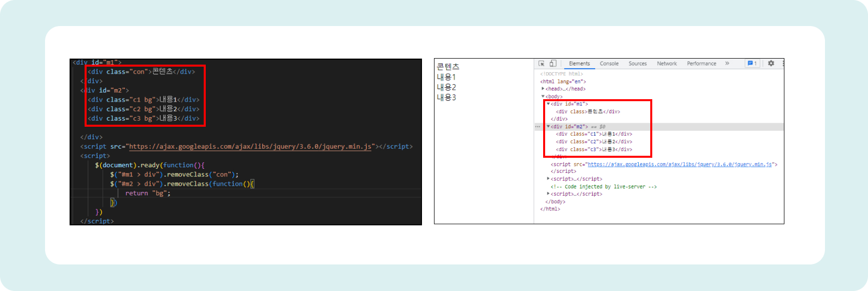The width and height of the screenshot is (868, 291).
Task: Click the return "bg" line in editor
Action: tap(148, 193)
